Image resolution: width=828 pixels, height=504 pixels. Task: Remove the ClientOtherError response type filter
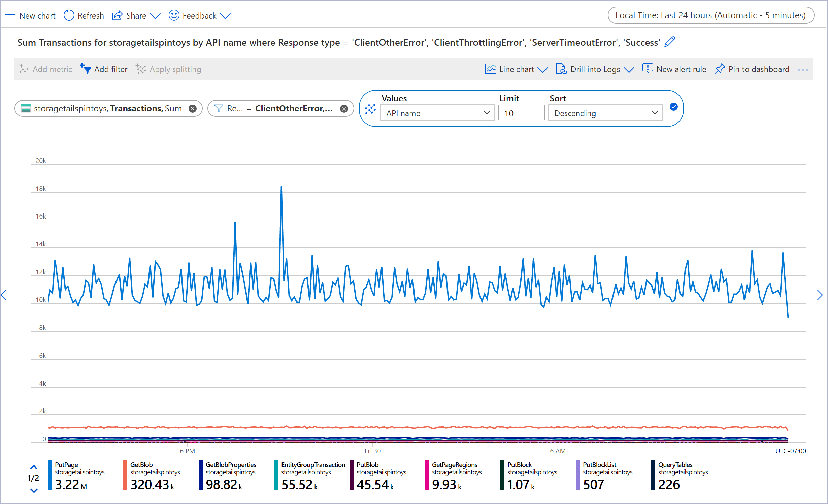coord(344,109)
